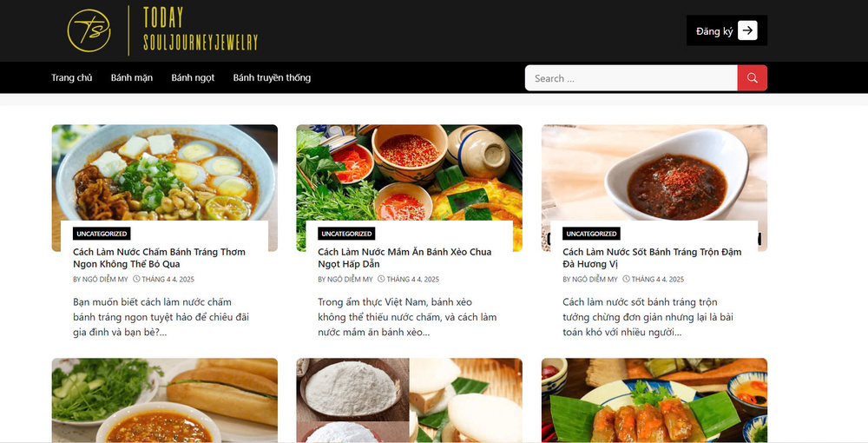Select the Bánh truyền thống menu item
868x443 pixels.
[x=272, y=78]
